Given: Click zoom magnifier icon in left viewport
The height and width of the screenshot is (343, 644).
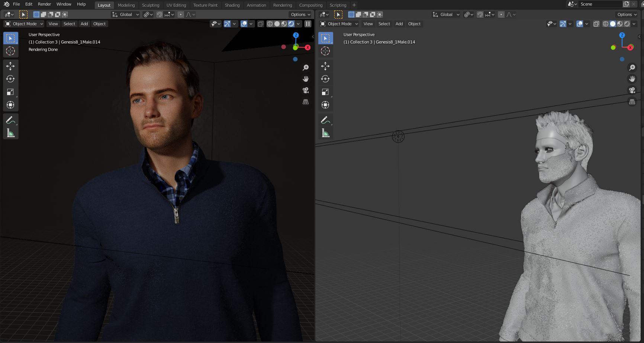Looking at the screenshot, I should coord(306,68).
